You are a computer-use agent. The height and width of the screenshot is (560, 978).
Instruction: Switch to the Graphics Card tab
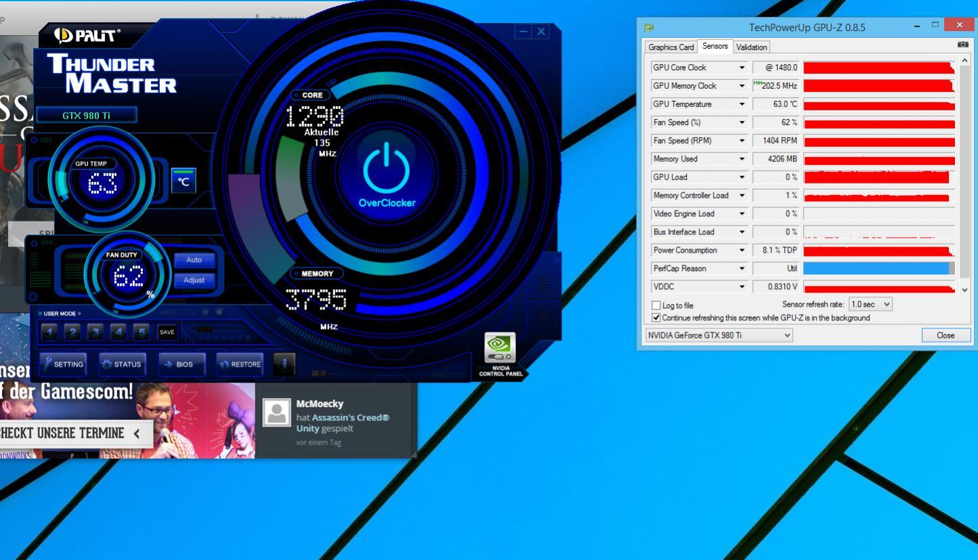click(671, 47)
